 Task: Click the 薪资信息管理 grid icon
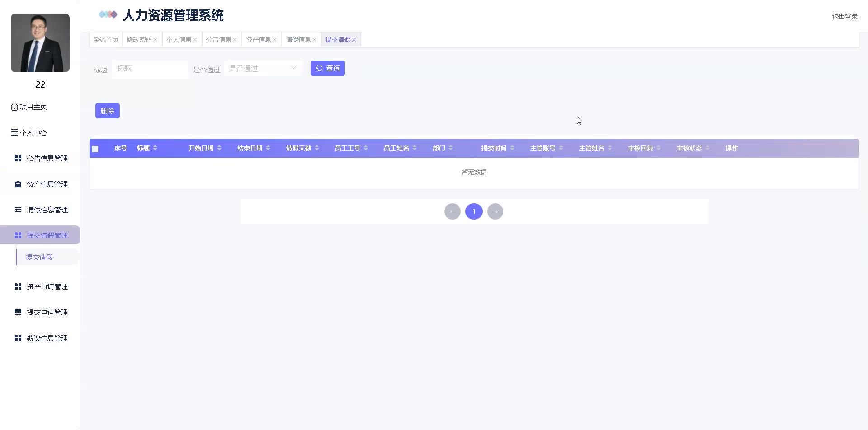[18, 338]
